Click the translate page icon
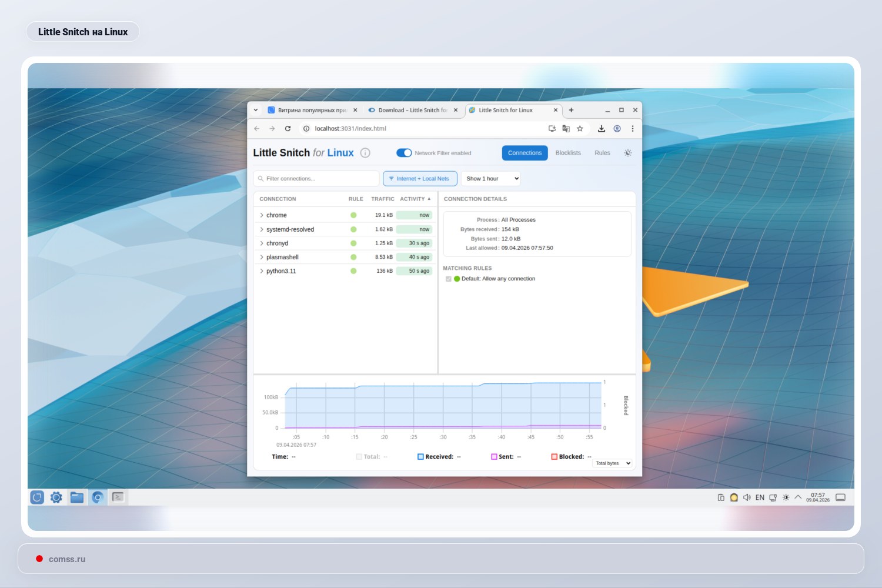The width and height of the screenshot is (882, 588). [566, 129]
